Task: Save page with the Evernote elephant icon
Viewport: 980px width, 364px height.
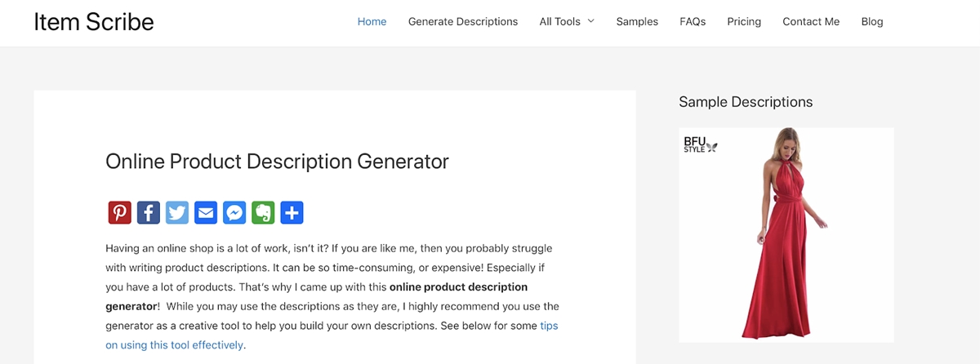Action: 263,213
